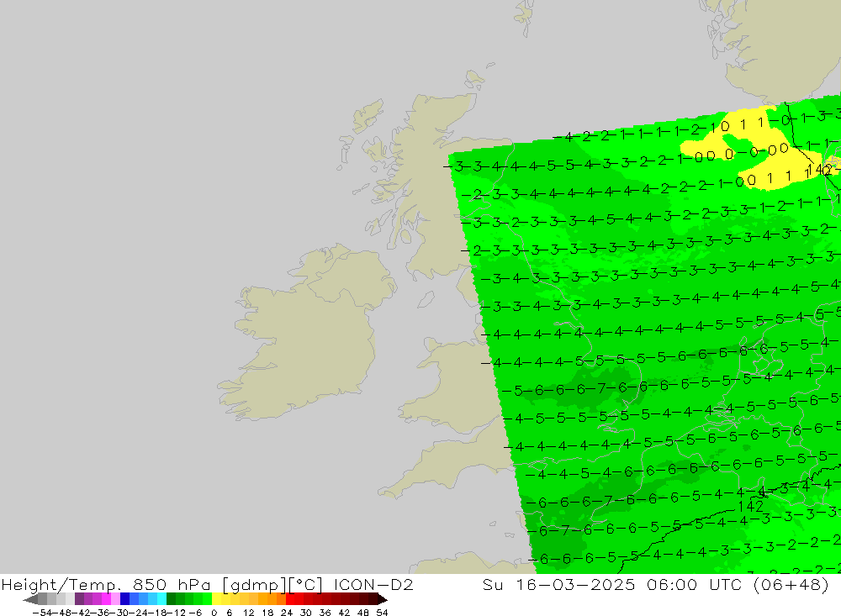Click the yellow swatch above legend 0

[x=217, y=599]
